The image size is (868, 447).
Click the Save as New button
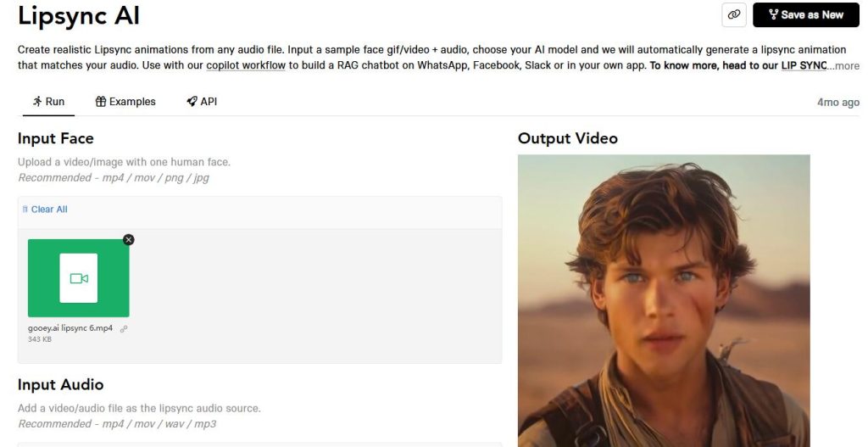click(807, 15)
